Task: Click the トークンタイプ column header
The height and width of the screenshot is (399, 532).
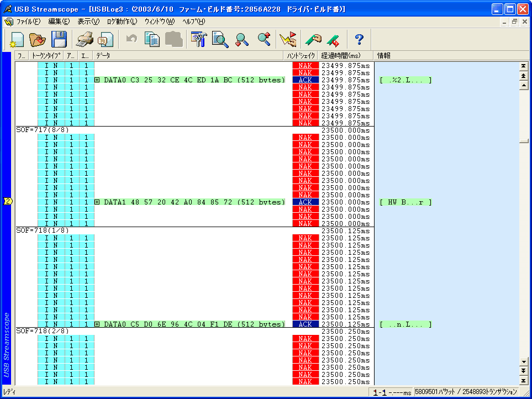Action: coord(46,56)
